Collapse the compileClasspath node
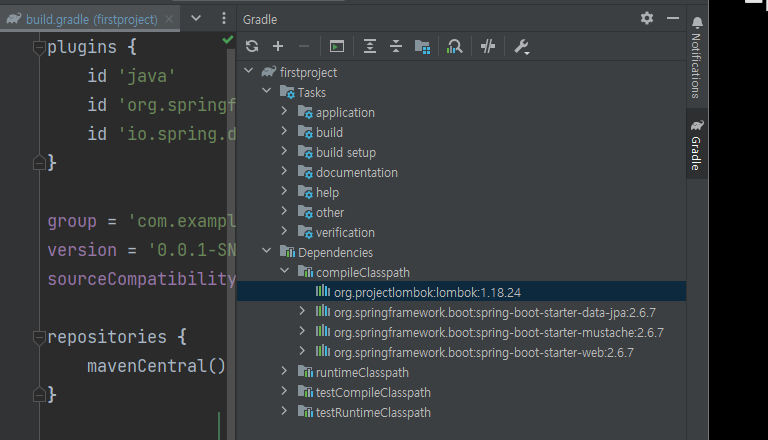Viewport: 768px width, 440px height. [284, 270]
